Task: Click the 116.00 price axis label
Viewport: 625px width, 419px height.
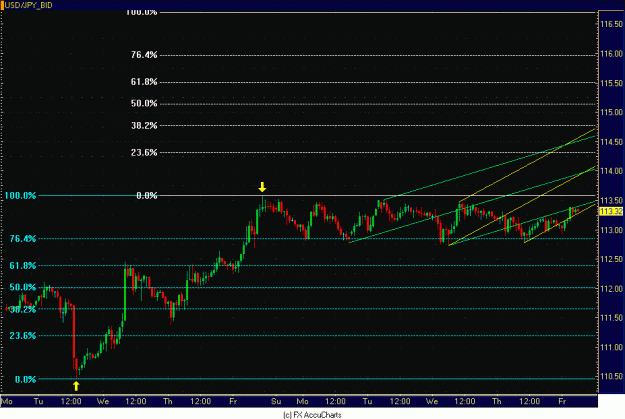Action: pos(611,54)
